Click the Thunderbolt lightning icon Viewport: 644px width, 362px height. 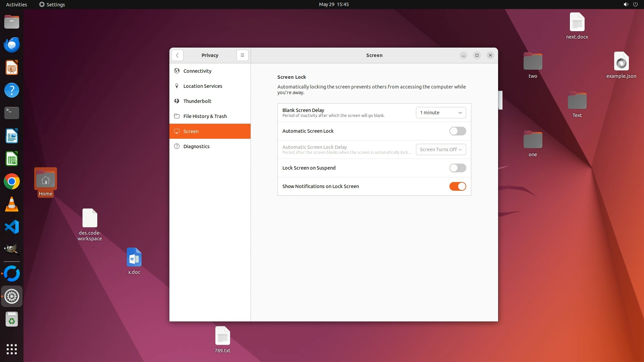177,101
